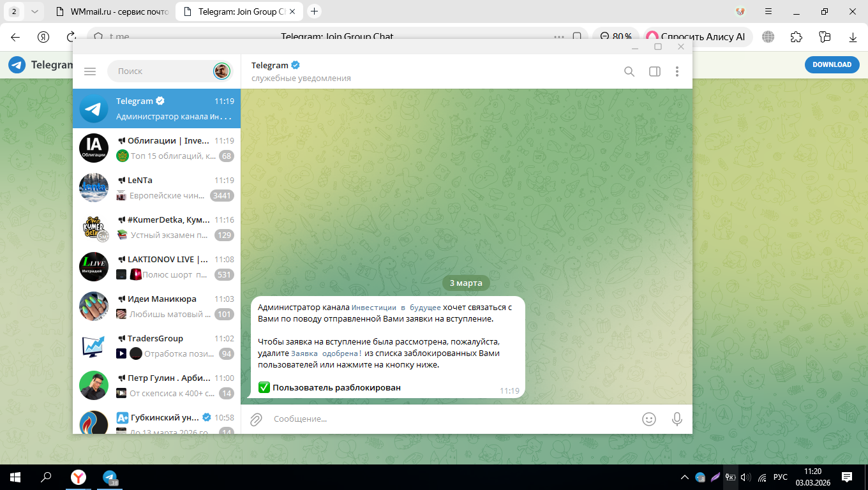This screenshot has width=868, height=490.
Task: Click the служебные уведомления subtitle
Action: tap(301, 78)
